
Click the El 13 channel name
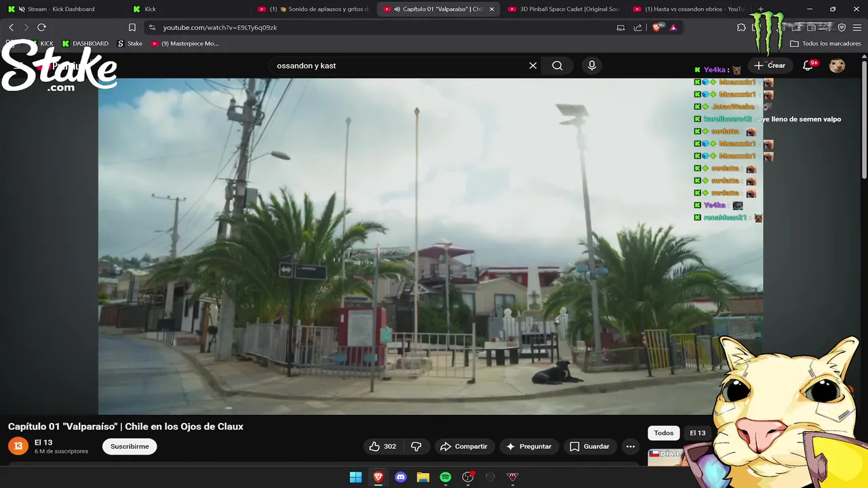pyautogui.click(x=43, y=442)
